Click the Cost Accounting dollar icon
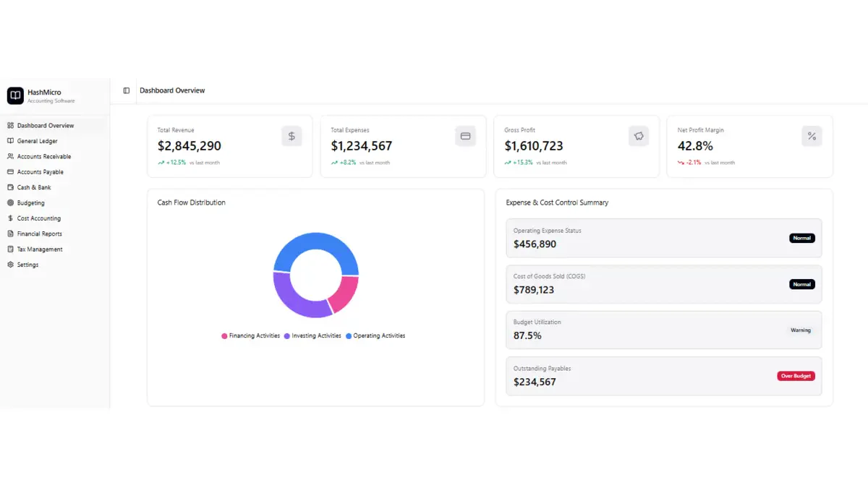The image size is (868, 488). (10, 218)
